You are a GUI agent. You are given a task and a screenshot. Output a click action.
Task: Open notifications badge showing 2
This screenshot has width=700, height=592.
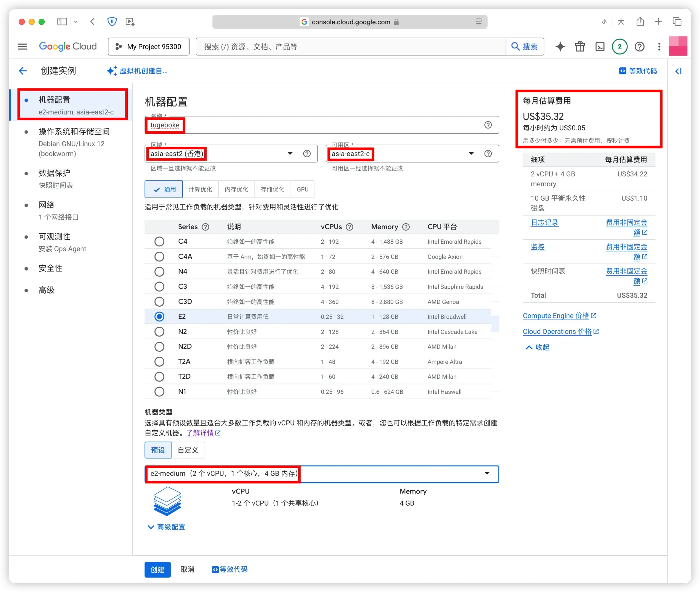620,46
